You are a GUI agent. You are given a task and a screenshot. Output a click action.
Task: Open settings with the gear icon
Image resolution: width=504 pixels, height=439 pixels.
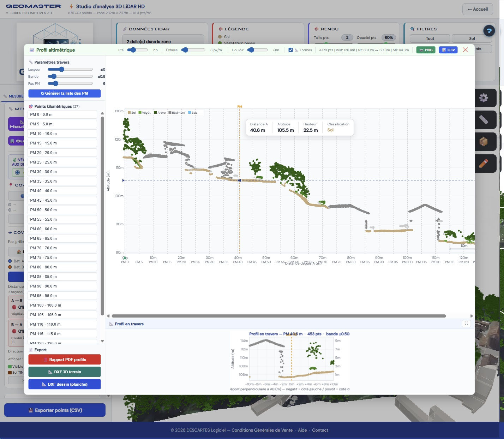(483, 98)
